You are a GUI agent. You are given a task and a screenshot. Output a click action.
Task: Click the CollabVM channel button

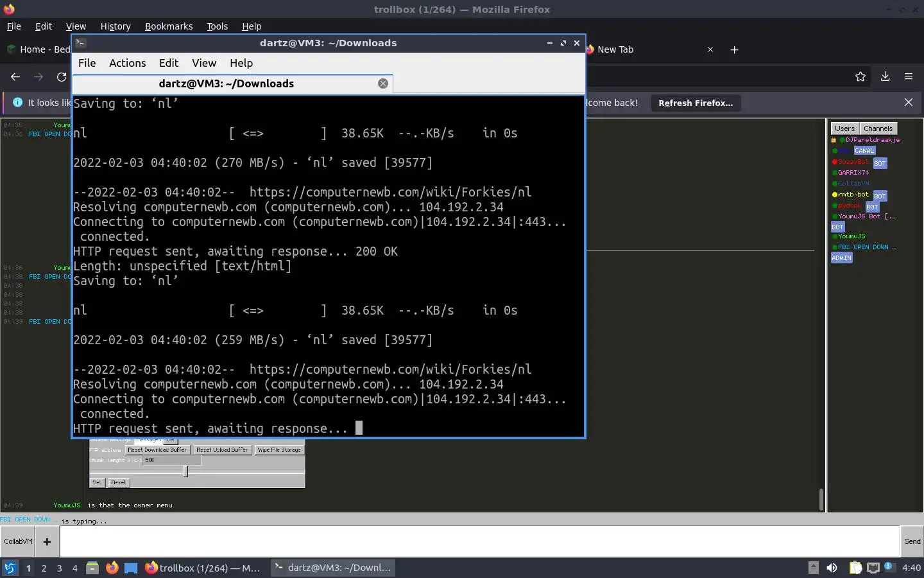[x=18, y=541]
